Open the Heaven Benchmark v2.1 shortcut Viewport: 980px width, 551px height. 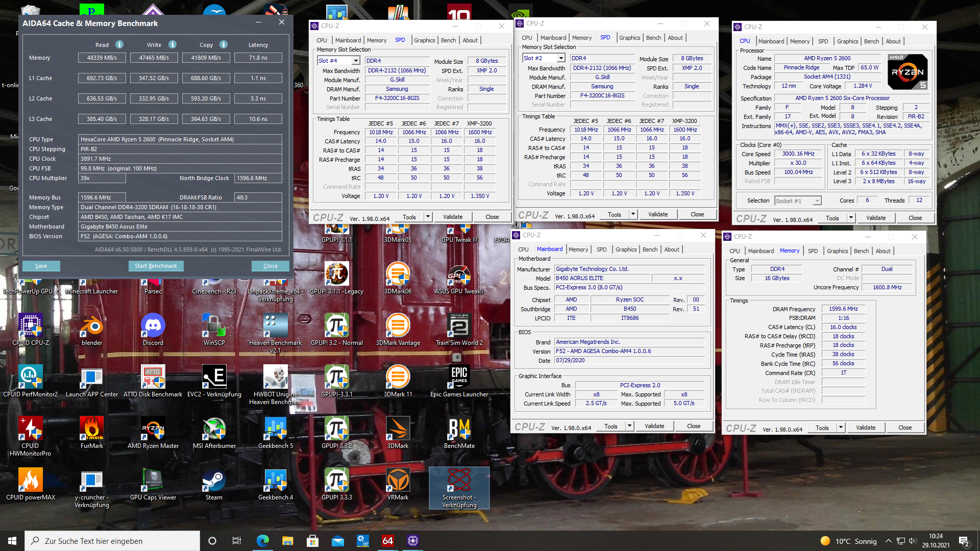tap(275, 333)
